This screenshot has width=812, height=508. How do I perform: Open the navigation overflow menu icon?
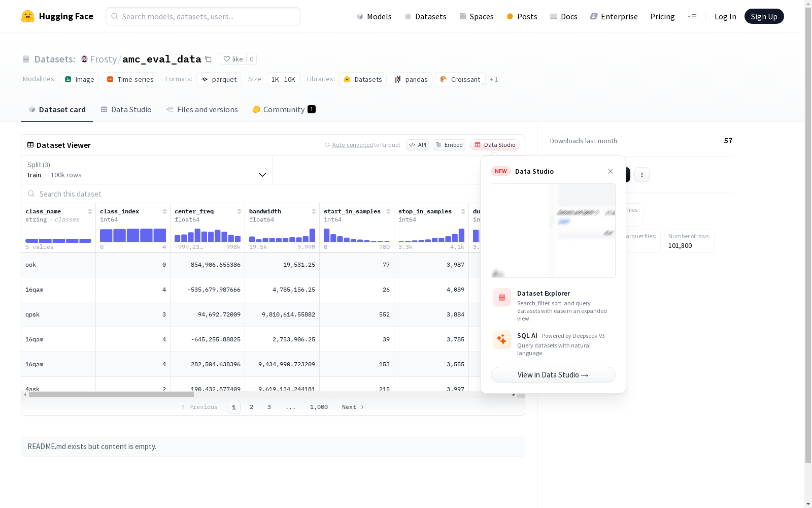coord(692,16)
